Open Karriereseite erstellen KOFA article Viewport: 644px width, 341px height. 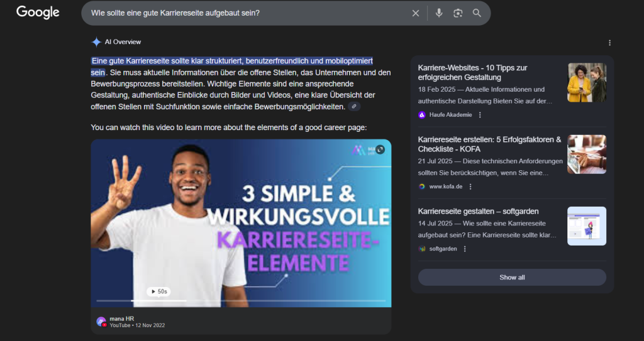[x=489, y=144]
